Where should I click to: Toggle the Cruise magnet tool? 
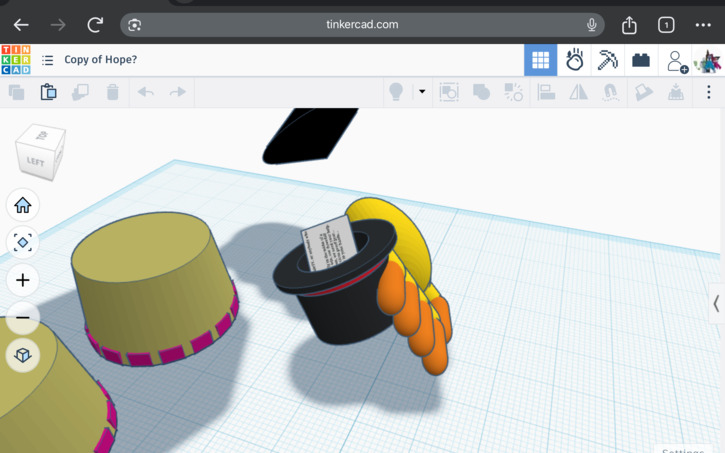(x=611, y=92)
